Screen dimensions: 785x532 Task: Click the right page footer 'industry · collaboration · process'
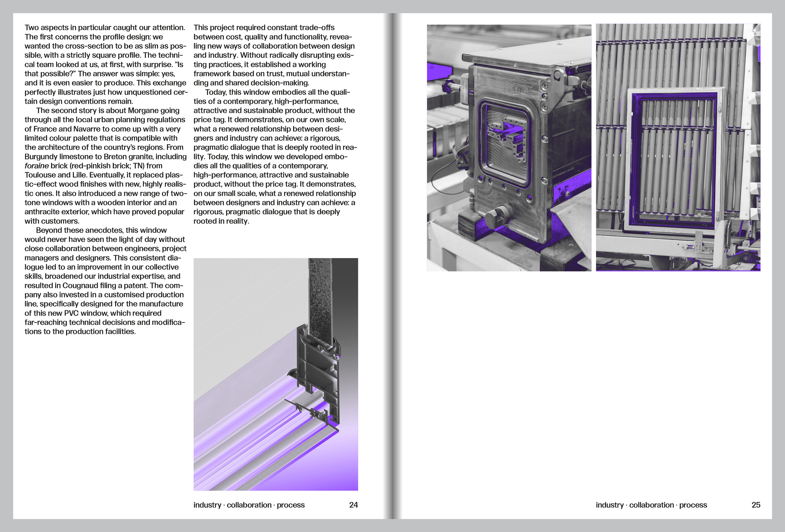tap(651, 505)
